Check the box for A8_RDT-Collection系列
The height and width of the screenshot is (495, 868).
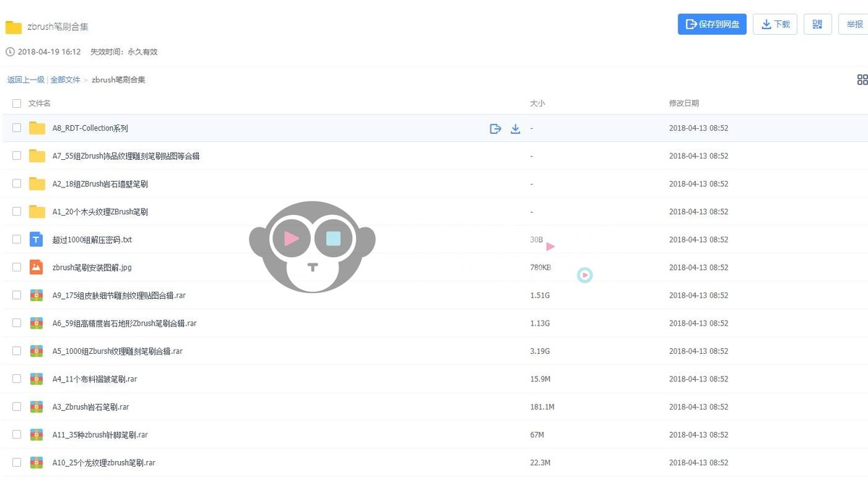tap(17, 128)
